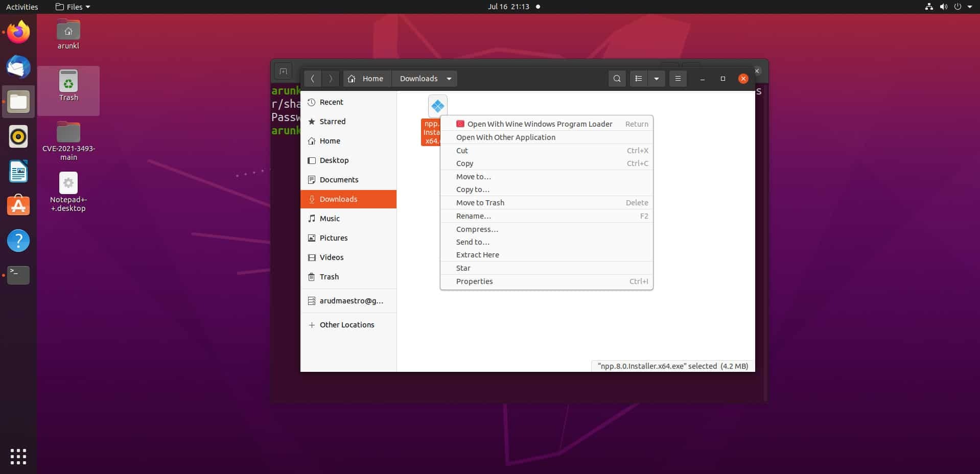The image size is (980, 474).
Task: Open hamburger menu in Files
Action: 678,79
